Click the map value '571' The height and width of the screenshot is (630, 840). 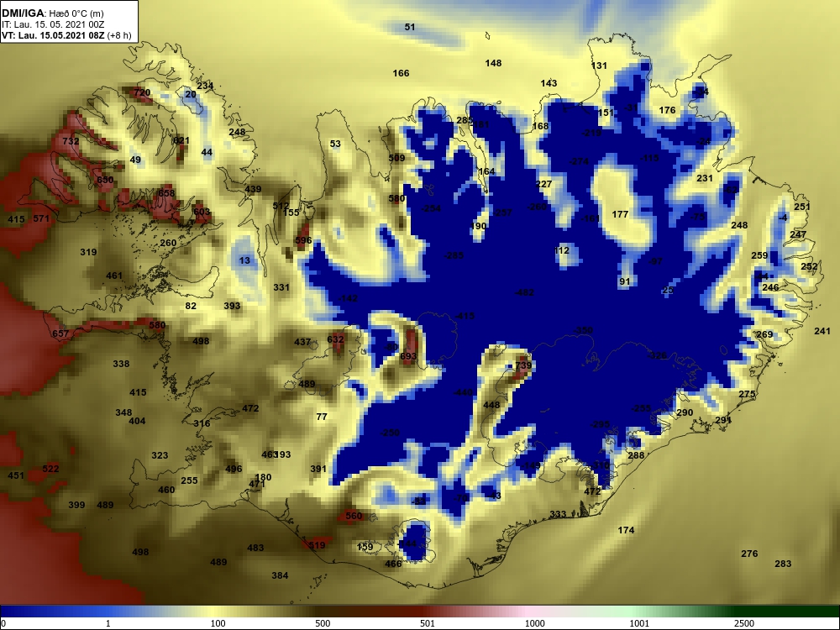tap(41, 218)
